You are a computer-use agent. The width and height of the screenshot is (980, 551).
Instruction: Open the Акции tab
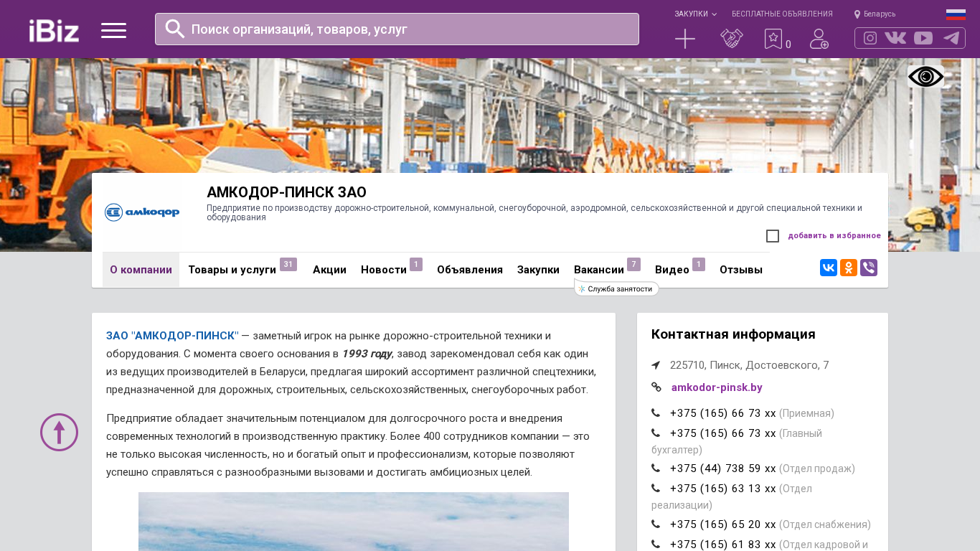click(329, 270)
